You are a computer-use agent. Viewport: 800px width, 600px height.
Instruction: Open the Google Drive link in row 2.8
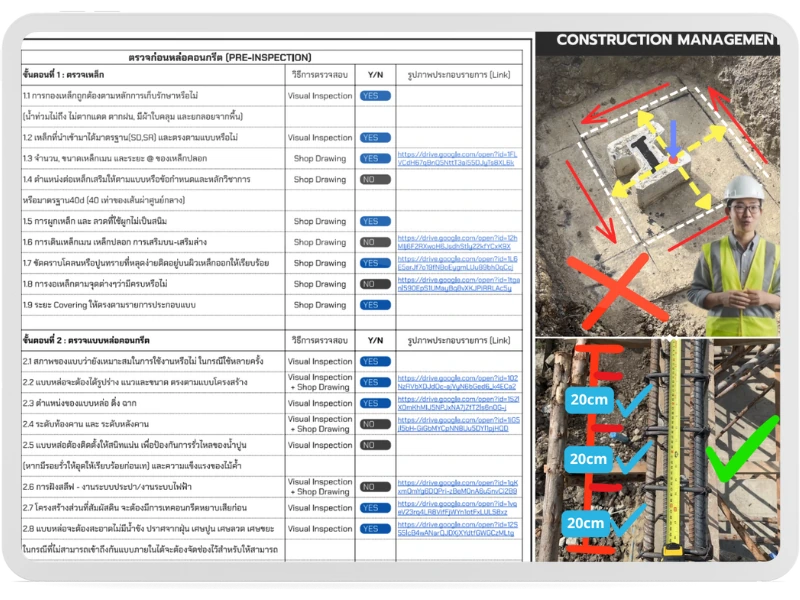(457, 529)
